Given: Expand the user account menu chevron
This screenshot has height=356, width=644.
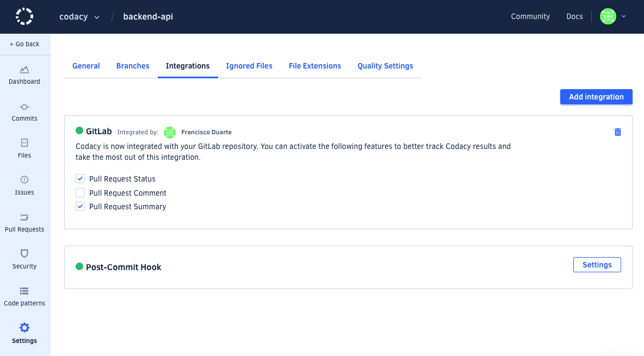Looking at the screenshot, I should click(623, 16).
